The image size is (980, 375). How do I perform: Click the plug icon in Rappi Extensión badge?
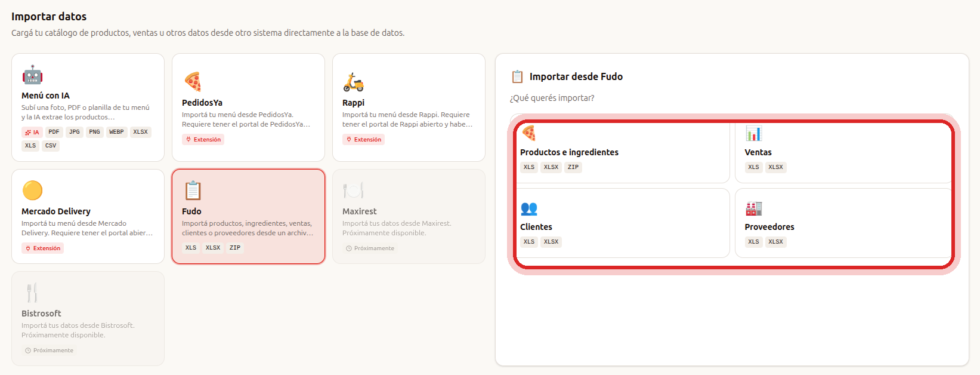tap(349, 140)
